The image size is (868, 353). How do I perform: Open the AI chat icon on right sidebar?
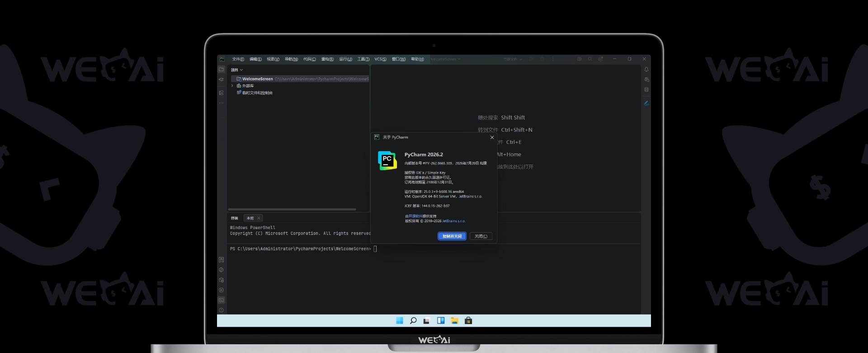pos(646,80)
